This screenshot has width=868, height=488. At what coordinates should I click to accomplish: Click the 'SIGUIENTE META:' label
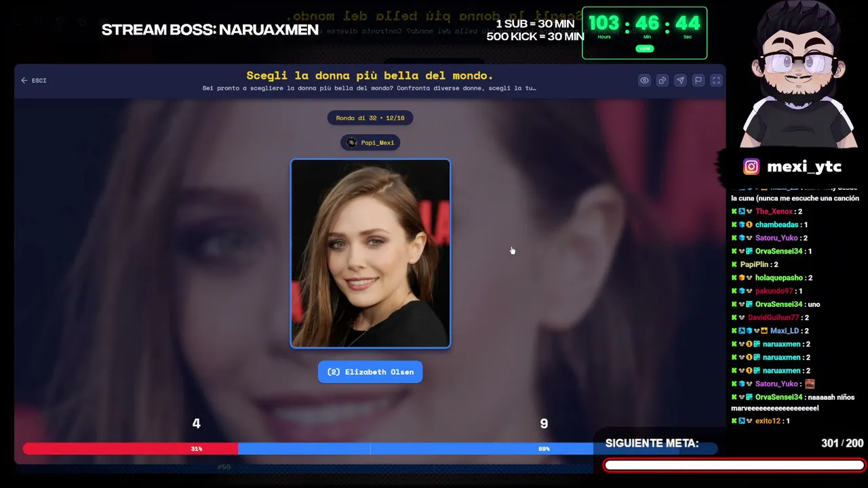[652, 443]
